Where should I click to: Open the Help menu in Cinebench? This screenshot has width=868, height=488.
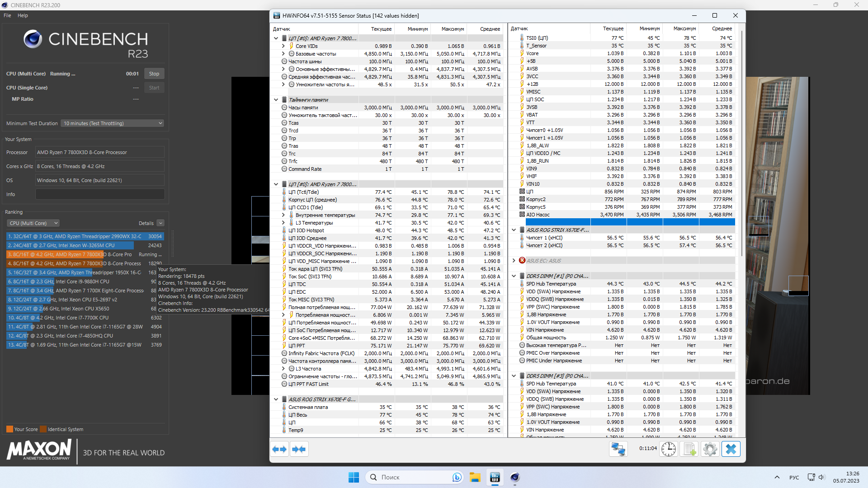tap(23, 15)
